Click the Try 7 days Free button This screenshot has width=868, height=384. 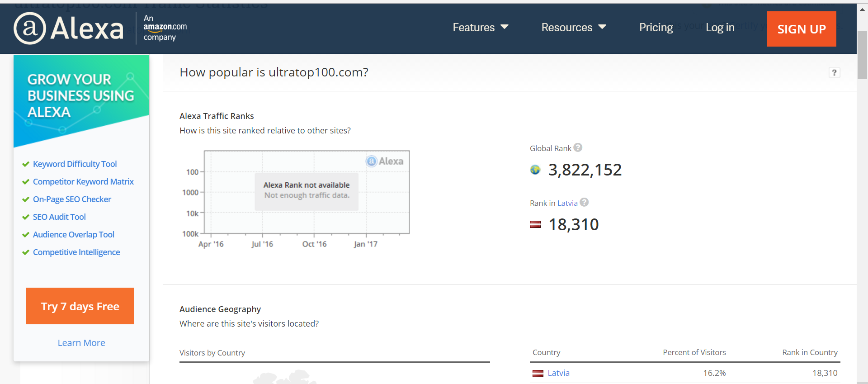click(80, 306)
